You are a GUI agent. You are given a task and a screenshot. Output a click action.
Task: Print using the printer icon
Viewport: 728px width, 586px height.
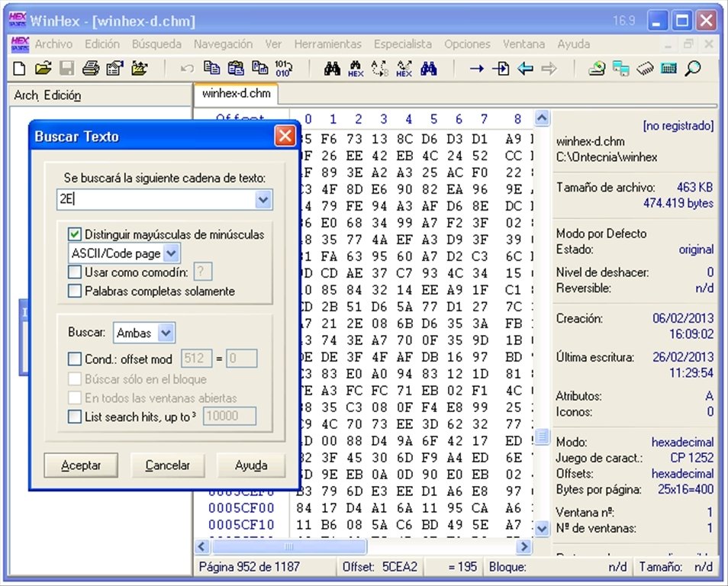pos(91,69)
